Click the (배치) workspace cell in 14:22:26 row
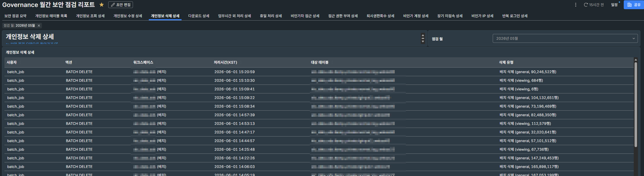The image size is (644, 176). point(162,158)
